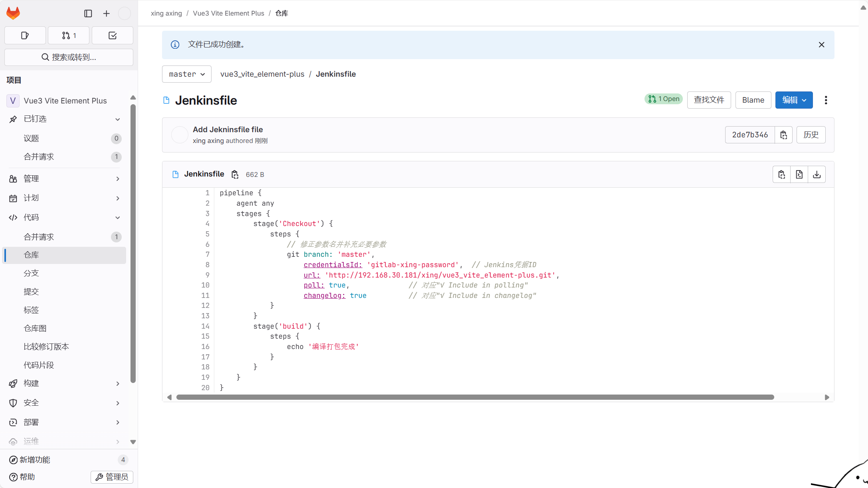This screenshot has height=488, width=868.
Task: Click the Blame button
Action: tap(753, 100)
